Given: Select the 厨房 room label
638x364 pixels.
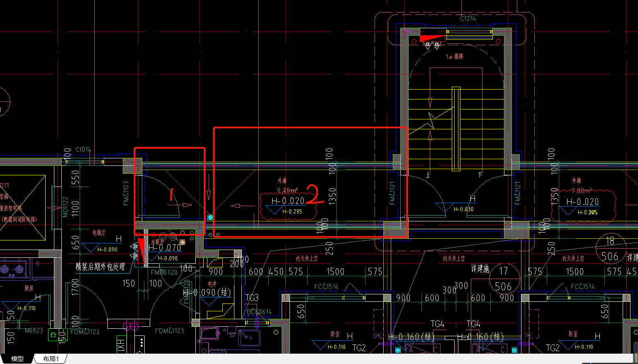Looking at the screenshot, I should (x=29, y=288).
